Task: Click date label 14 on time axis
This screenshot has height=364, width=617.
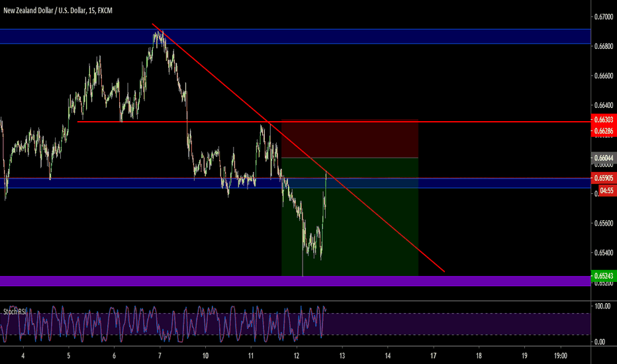Action: click(387, 356)
